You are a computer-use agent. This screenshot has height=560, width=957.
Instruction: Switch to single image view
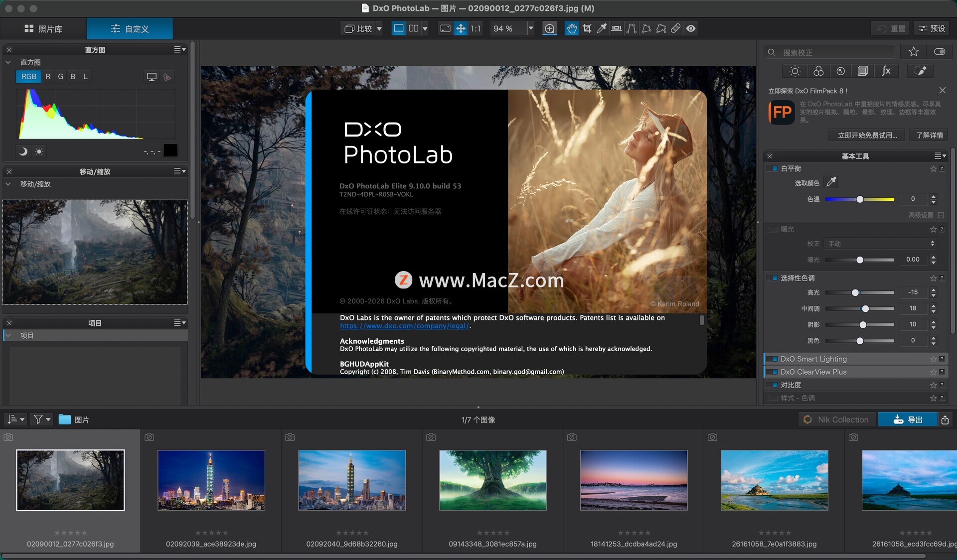click(x=399, y=28)
